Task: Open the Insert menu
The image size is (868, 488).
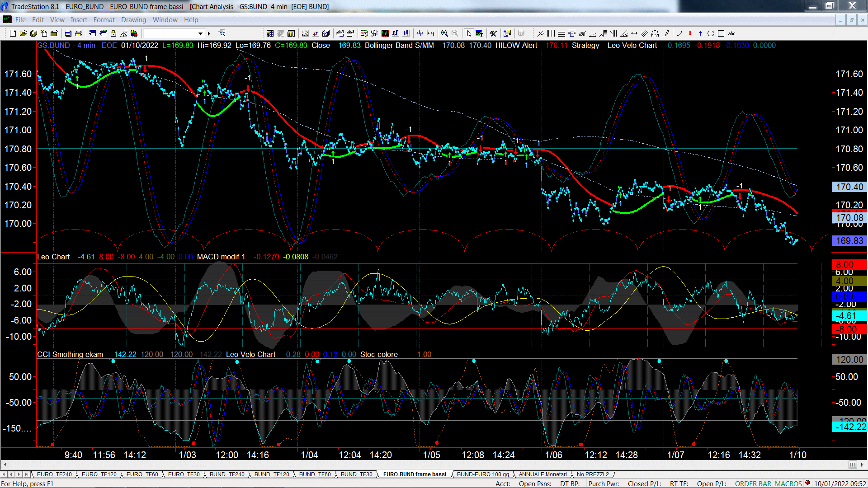Action: [x=79, y=20]
